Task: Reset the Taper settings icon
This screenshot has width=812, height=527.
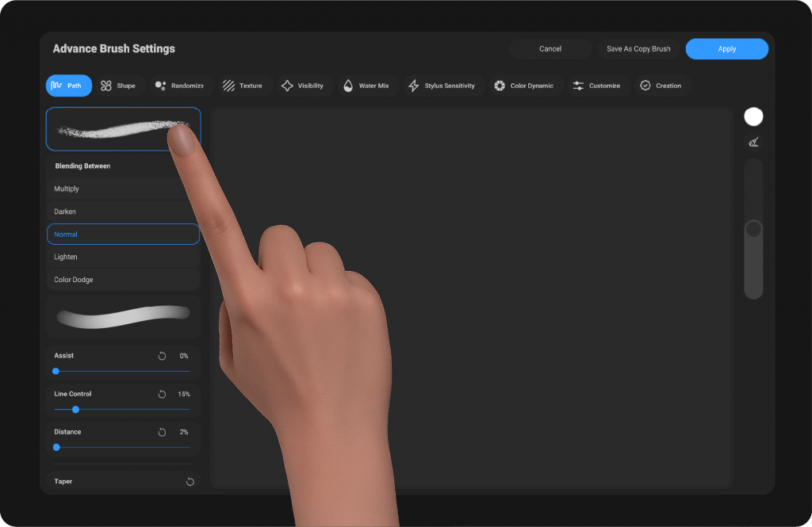Action: tap(190, 481)
